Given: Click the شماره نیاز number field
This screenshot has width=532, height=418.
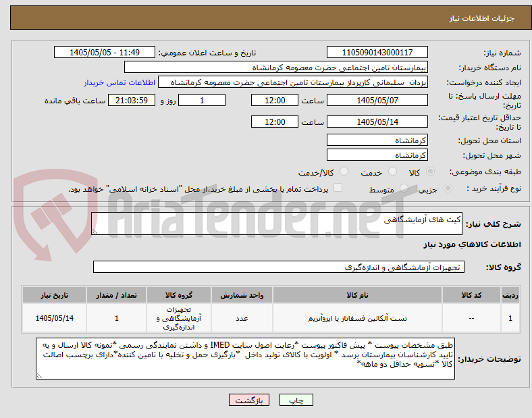Looking at the screenshot, I should point(377,52).
